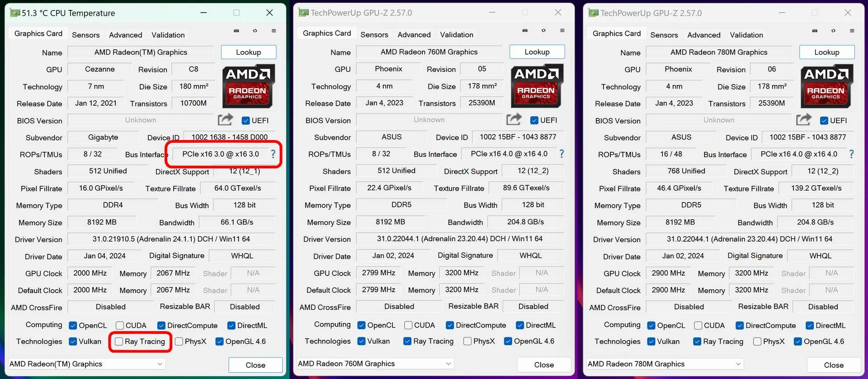The image size is (868, 379).
Task: Click the Device ID field in the left window
Action: tap(230, 137)
